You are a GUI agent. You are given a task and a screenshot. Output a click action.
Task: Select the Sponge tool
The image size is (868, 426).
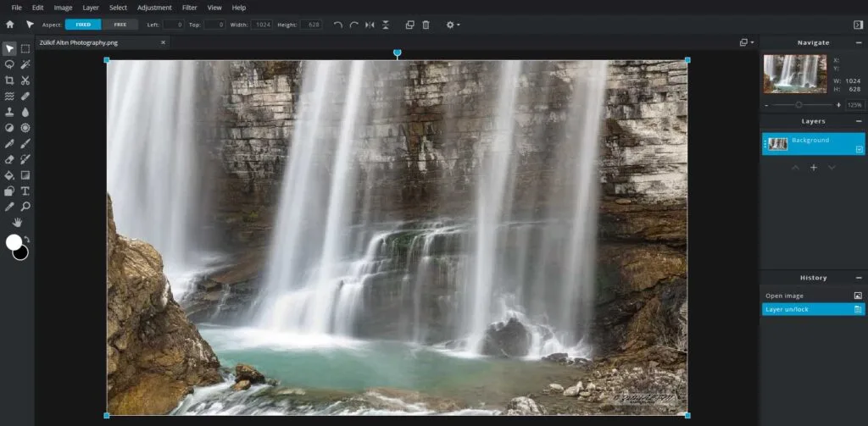pyautogui.click(x=25, y=128)
